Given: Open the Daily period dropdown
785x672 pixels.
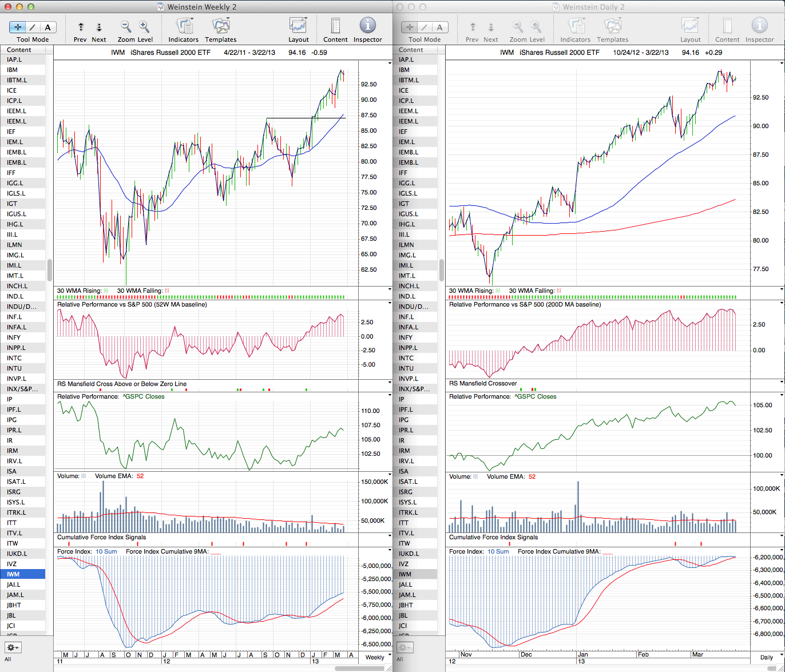Looking at the screenshot, I should click(766, 657).
